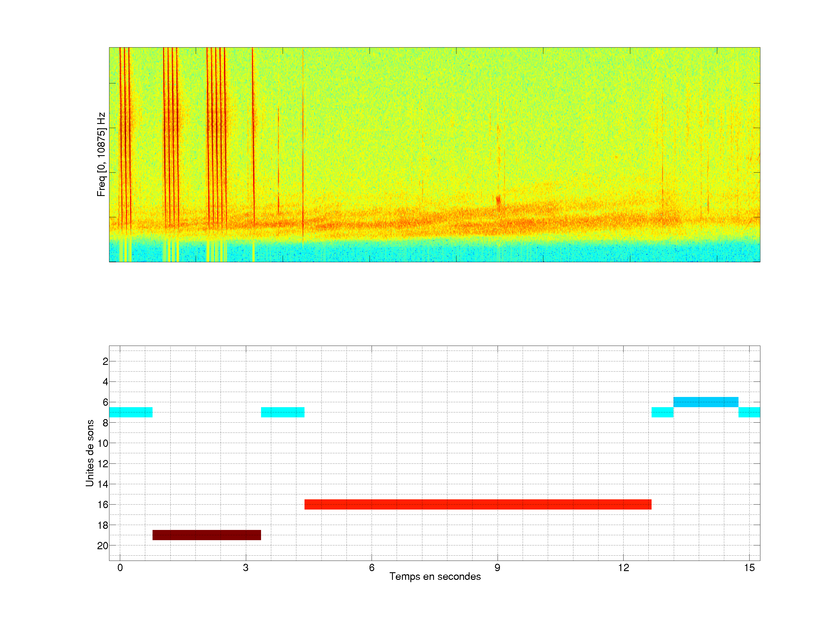Select the cyan bar between 3 and 6 seconds
Screen dimensions: 840x630
tap(283, 412)
